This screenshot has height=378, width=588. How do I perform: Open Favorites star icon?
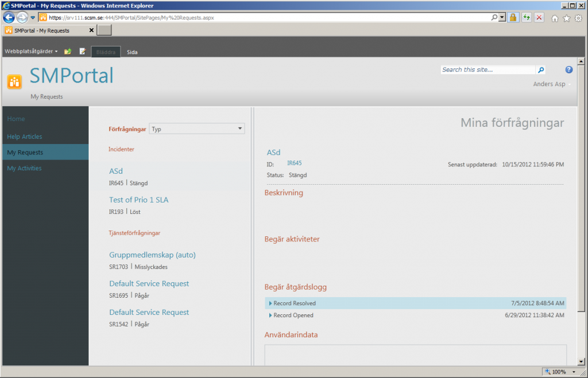[567, 18]
